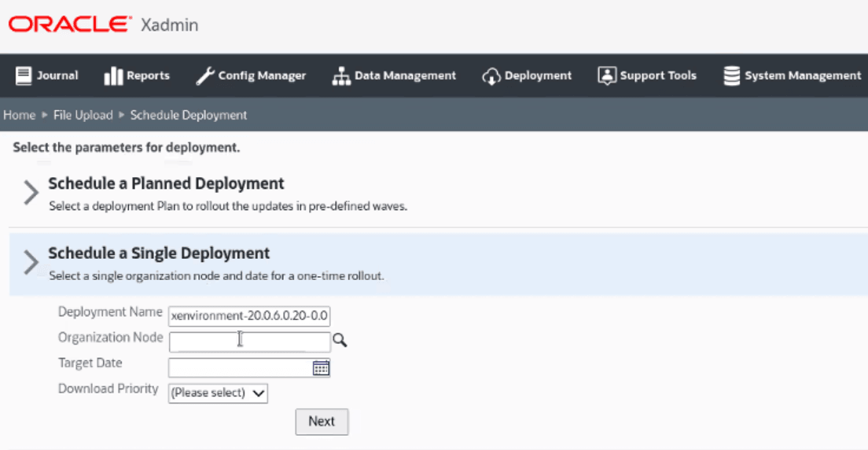This screenshot has width=868, height=450.
Task: Click the Target Date label
Action: click(x=90, y=363)
